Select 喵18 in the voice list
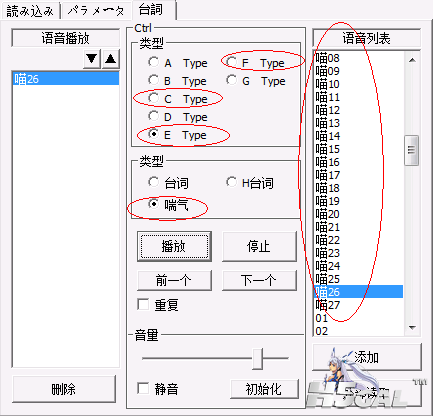Viewport: 433px width, 416px height. 359,188
